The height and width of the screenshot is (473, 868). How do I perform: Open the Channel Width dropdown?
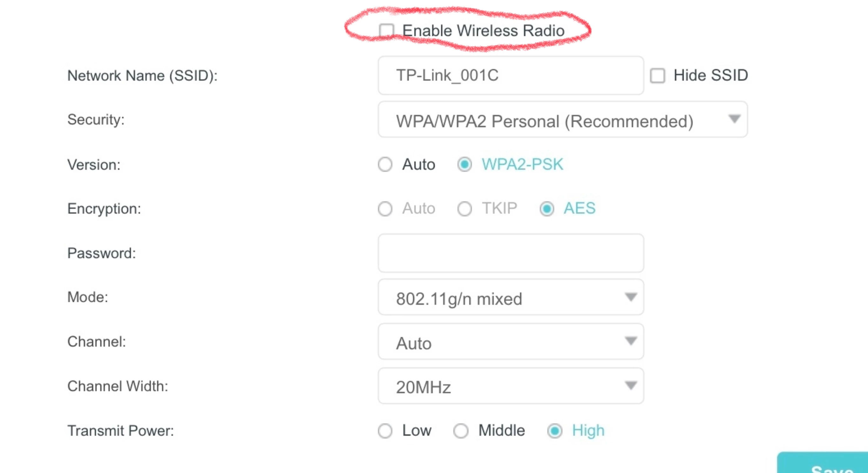click(x=511, y=386)
